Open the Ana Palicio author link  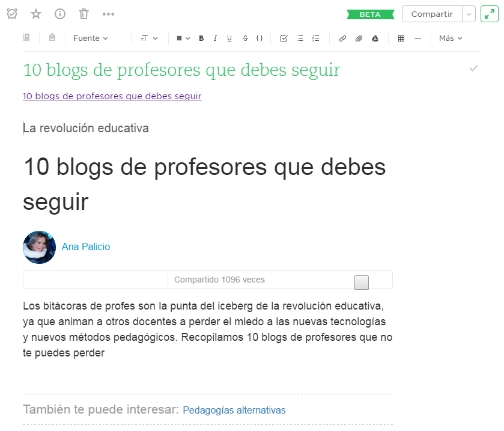[x=86, y=246]
